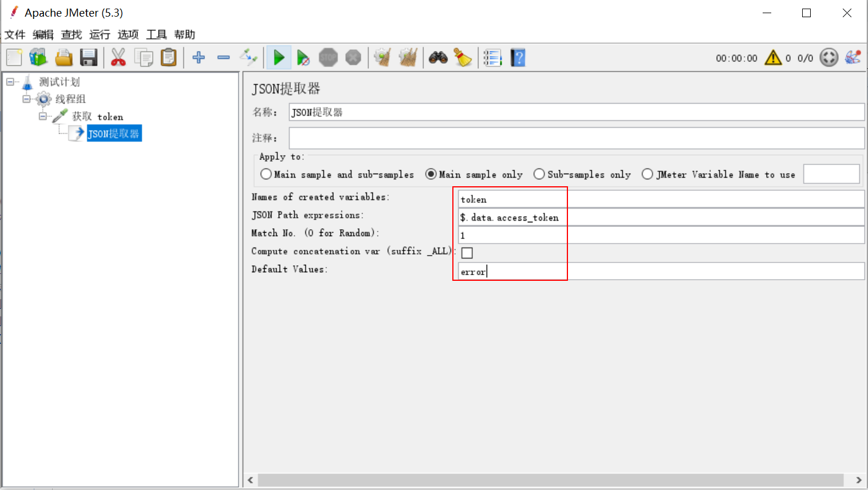Image resolution: width=868 pixels, height=490 pixels.
Task: Collapse all tree nodes with minus icon
Action: (x=223, y=57)
